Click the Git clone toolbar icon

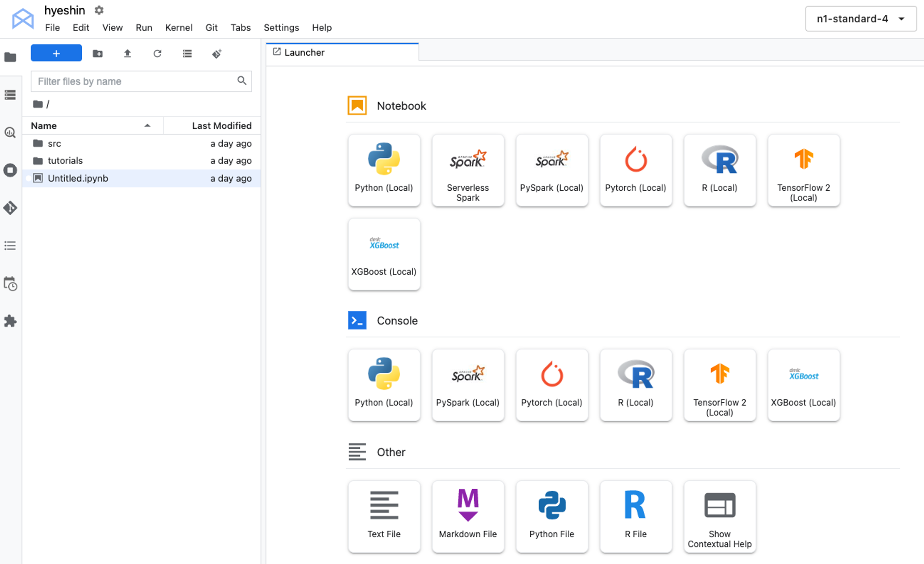coord(217,54)
